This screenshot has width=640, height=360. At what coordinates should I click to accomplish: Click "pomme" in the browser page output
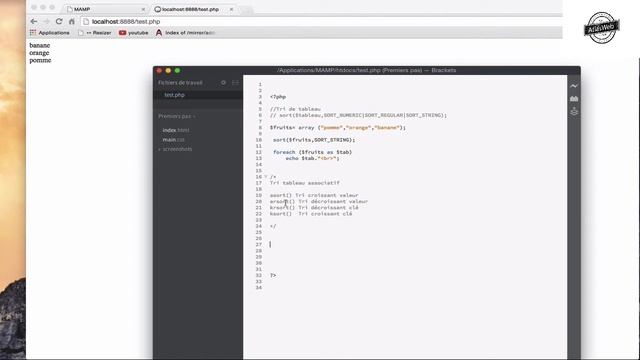point(40,60)
